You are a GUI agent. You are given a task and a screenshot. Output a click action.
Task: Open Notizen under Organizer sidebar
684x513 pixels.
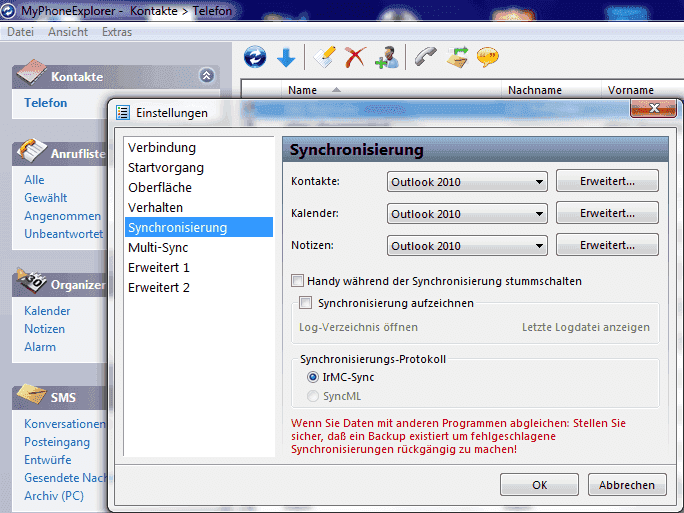pos(44,328)
